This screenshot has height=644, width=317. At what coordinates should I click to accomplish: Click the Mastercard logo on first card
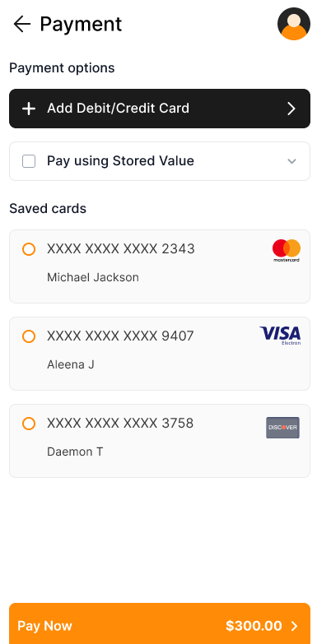tap(287, 251)
